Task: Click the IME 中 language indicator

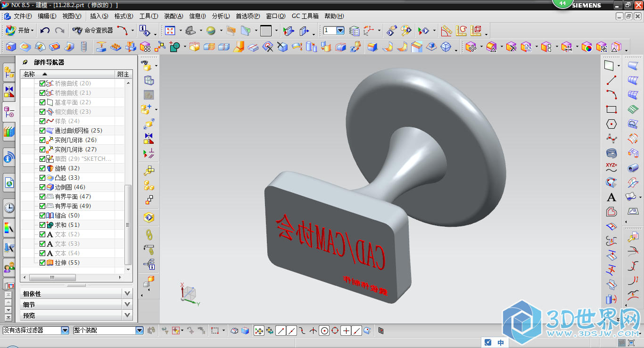Action: tap(501, 343)
